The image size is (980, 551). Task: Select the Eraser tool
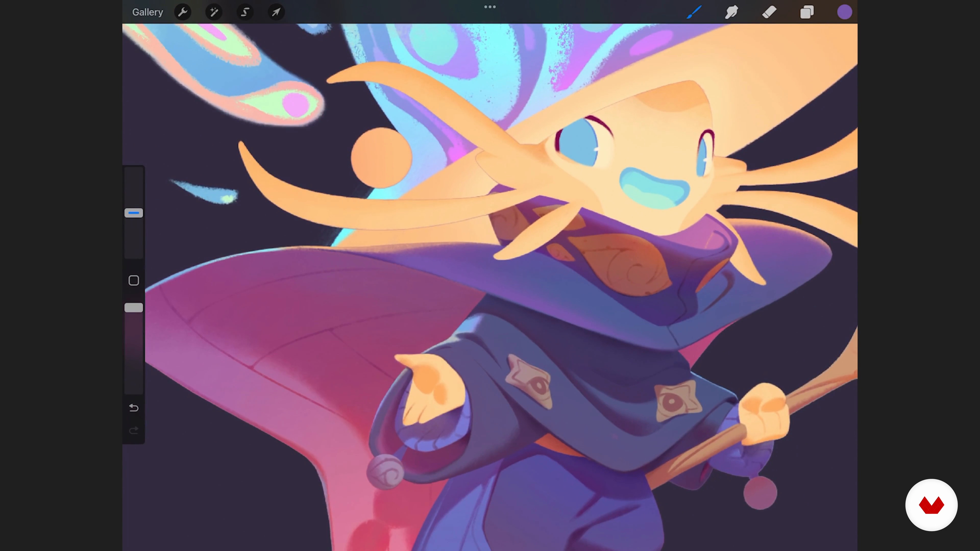769,12
